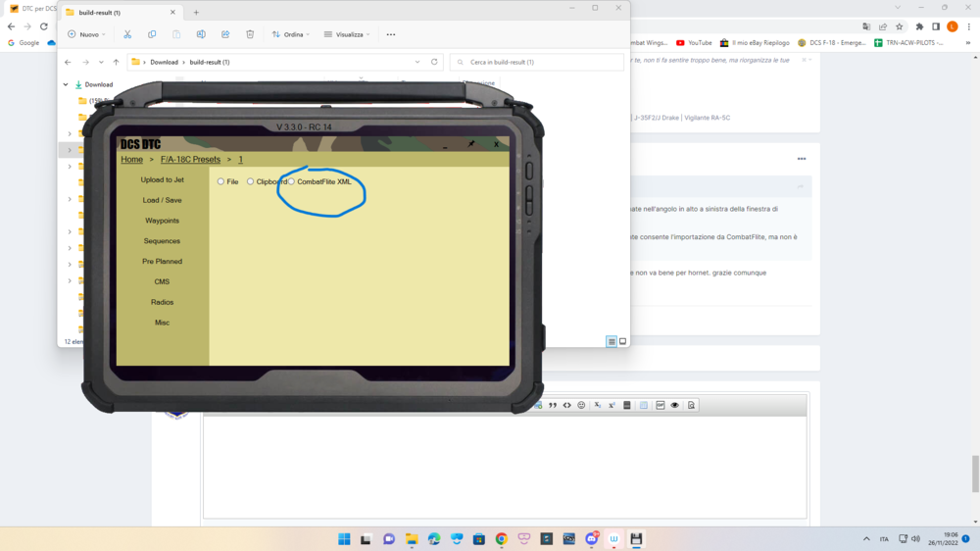
Task: Open Waypoints section in DCS DTC
Action: (x=162, y=221)
